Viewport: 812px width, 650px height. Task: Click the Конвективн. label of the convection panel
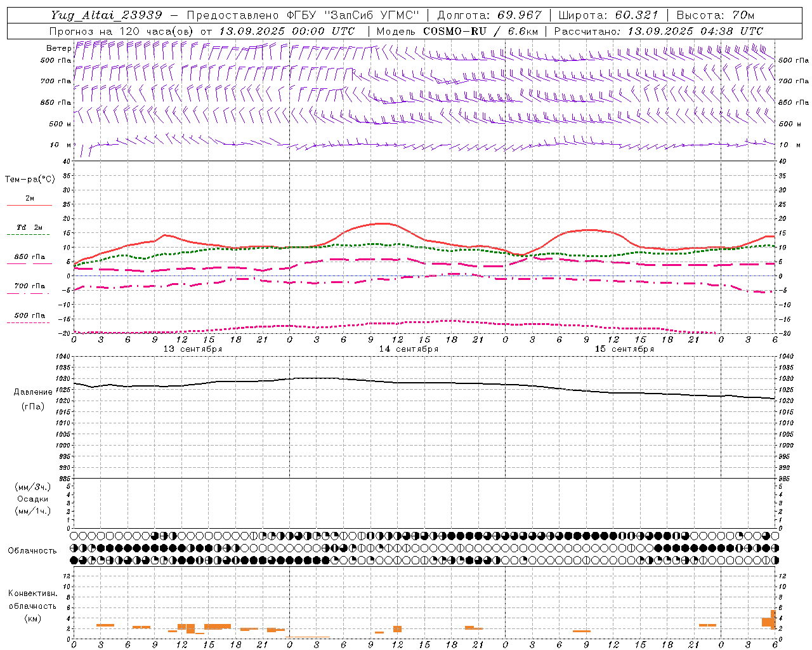point(33,594)
